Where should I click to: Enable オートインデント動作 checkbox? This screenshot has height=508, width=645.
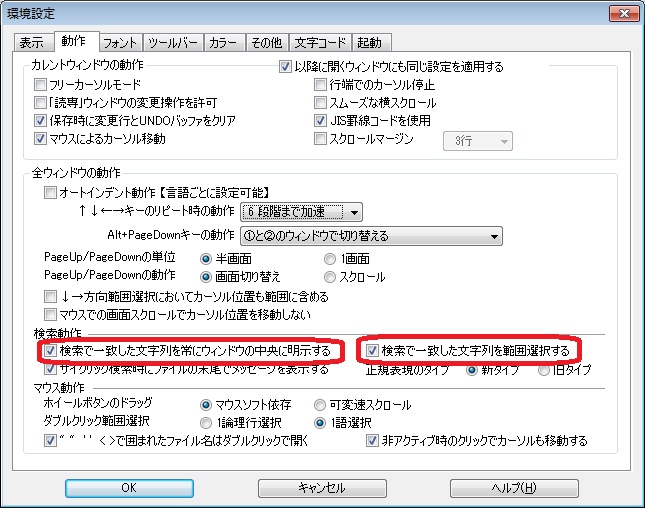click(x=51, y=192)
